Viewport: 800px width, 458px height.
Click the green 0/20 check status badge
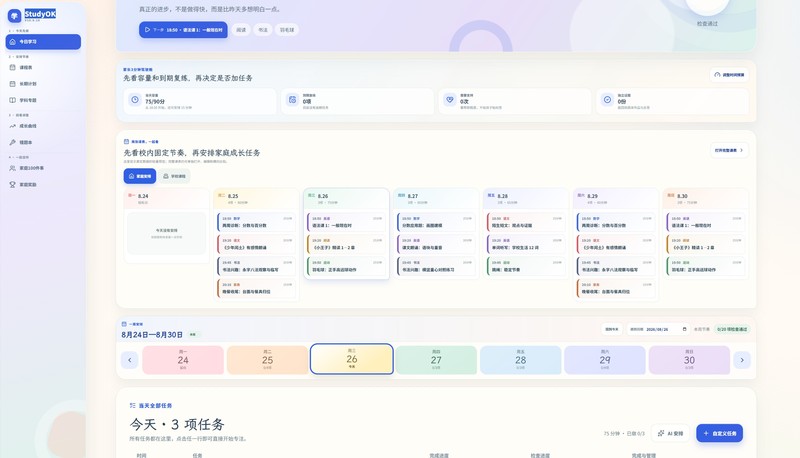pyautogui.click(x=732, y=329)
